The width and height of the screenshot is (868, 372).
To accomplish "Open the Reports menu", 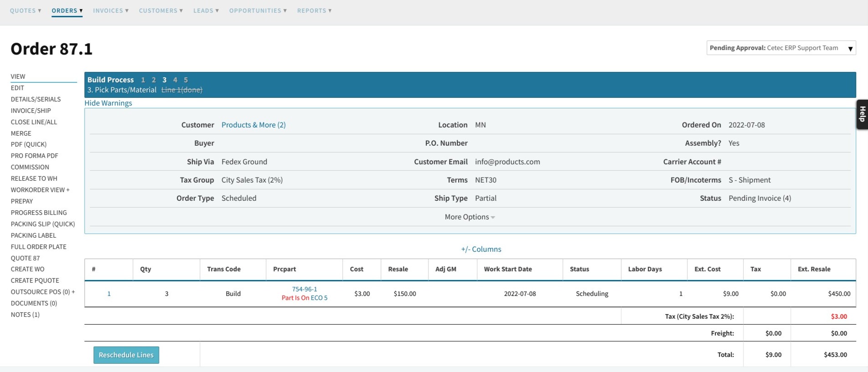I will [315, 10].
